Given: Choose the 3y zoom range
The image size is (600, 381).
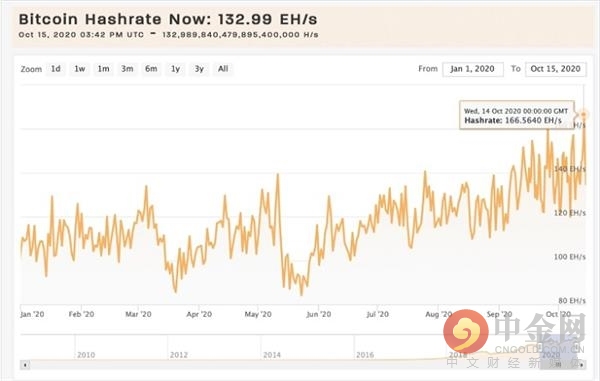Looking at the screenshot, I should pos(199,69).
